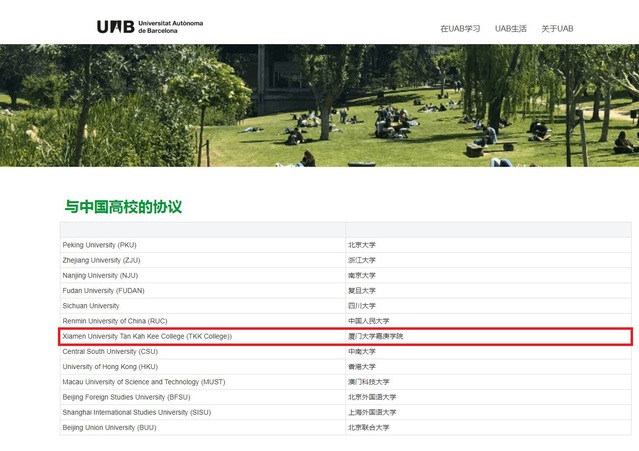
Task: Click the highlighted Xiamen University Tan Kah Kee College
Action: click(x=147, y=336)
